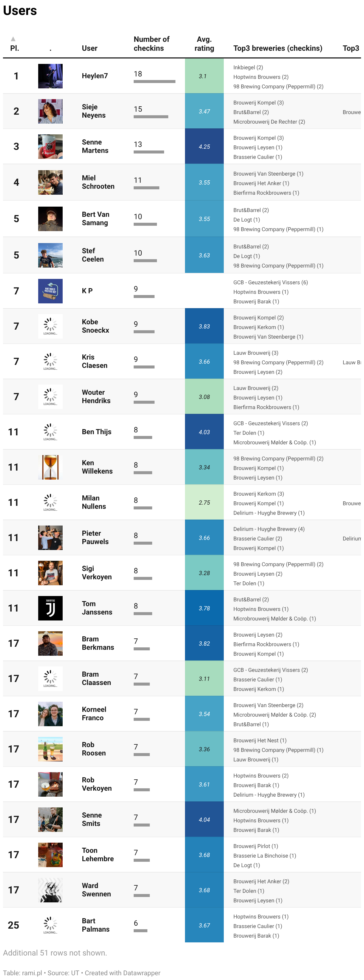Screen dimensions: 364x980
Task: Click Ward Swennen's black-and-white avatar
Action: pyautogui.click(x=50, y=890)
